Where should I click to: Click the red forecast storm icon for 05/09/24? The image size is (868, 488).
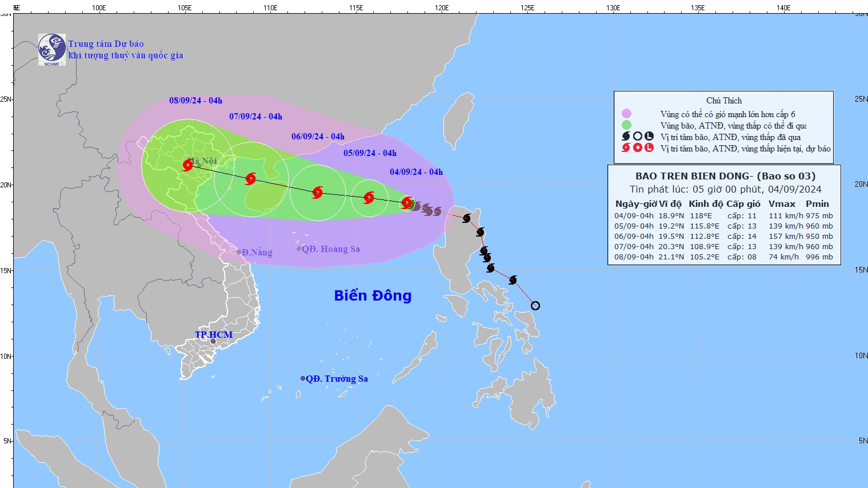(369, 198)
